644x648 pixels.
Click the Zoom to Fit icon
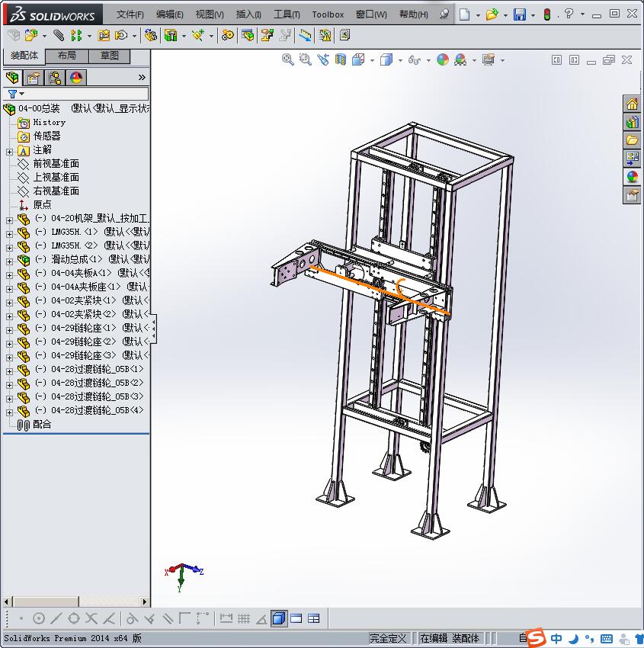(287, 60)
